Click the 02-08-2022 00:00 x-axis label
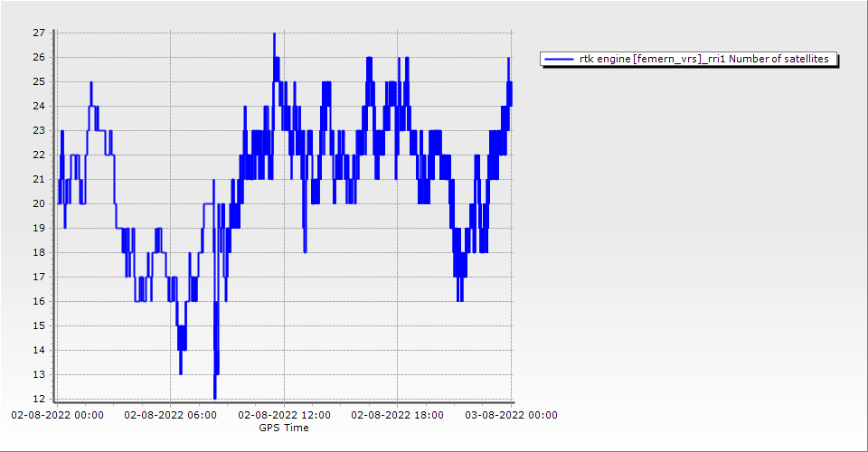 tap(57, 415)
